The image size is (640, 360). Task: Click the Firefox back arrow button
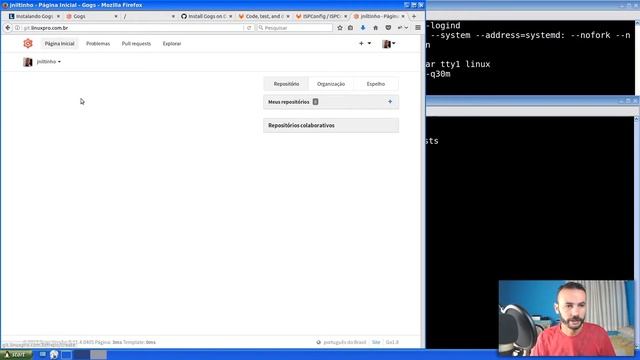coord(7,28)
